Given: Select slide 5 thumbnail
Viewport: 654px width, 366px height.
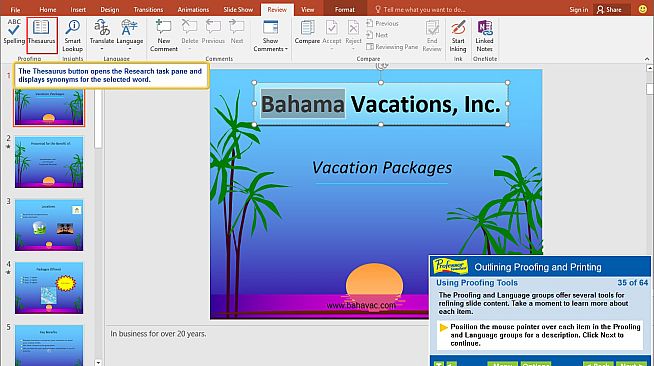Looking at the screenshot, I should pos(49,345).
